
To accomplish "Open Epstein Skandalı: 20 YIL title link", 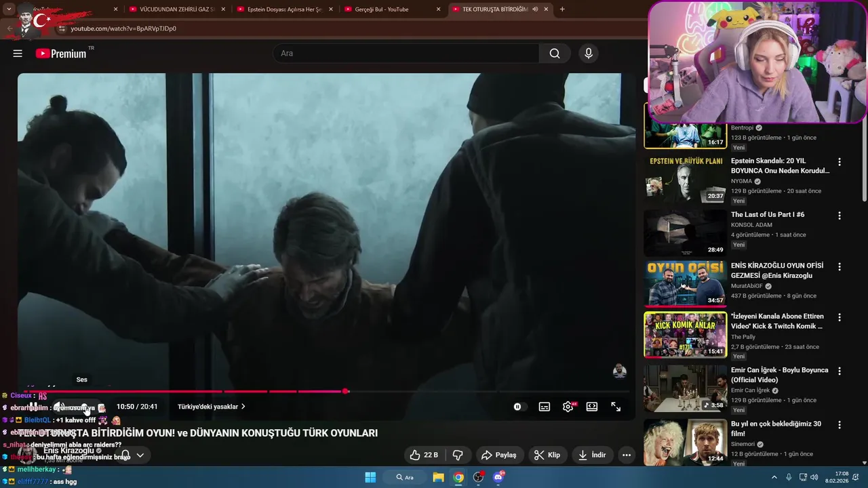I will point(780,166).
